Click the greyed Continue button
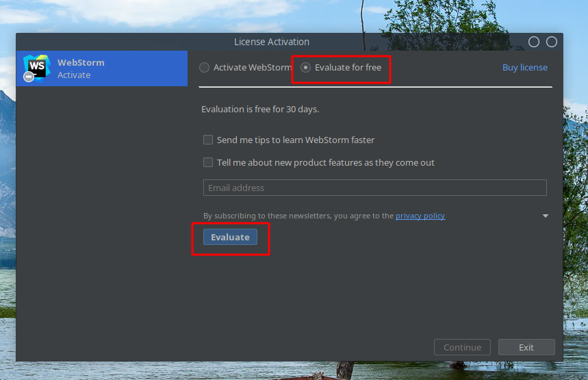 coord(462,347)
